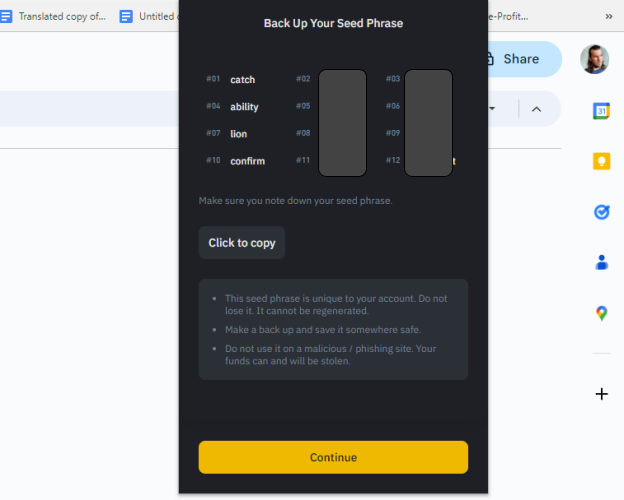Viewport: 624px width, 500px height.
Task: Click the yellow Continue button
Action: [x=333, y=457]
